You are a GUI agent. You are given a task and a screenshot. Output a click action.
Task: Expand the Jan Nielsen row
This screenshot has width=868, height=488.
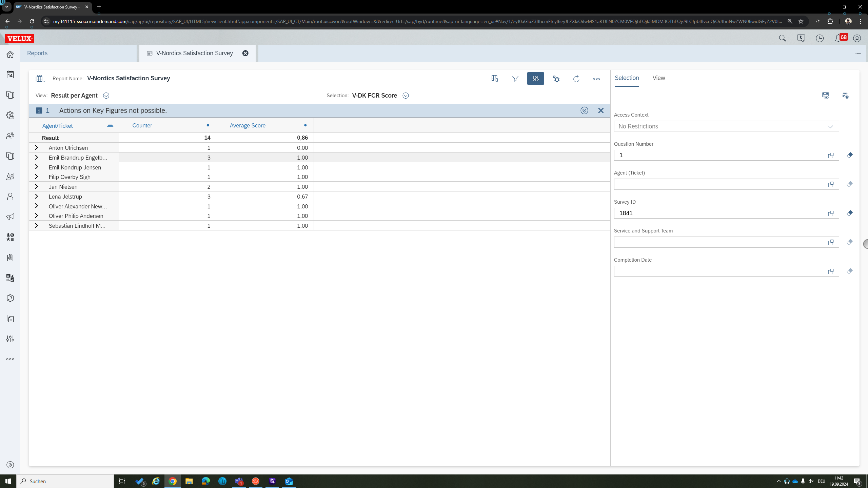36,187
